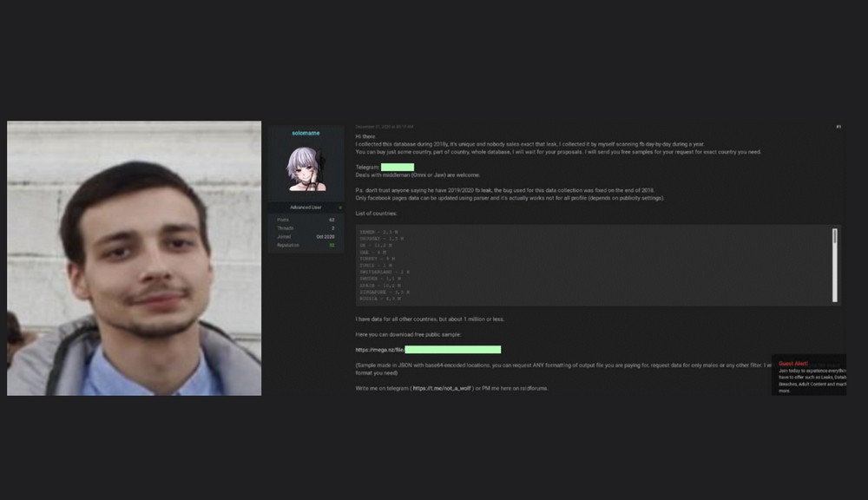Viewport: 868px width, 500px height.
Task: Open the https://mega.nz/file sample link
Action: click(x=380, y=350)
